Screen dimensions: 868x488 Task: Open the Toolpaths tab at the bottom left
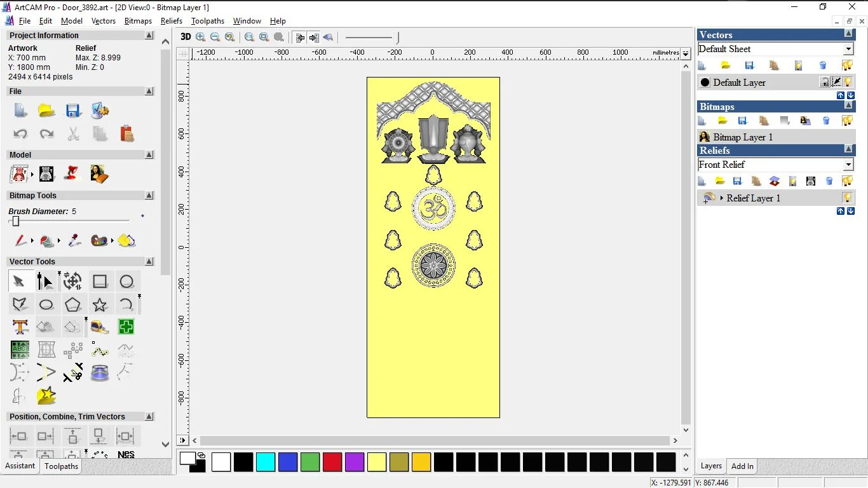pyautogui.click(x=61, y=466)
